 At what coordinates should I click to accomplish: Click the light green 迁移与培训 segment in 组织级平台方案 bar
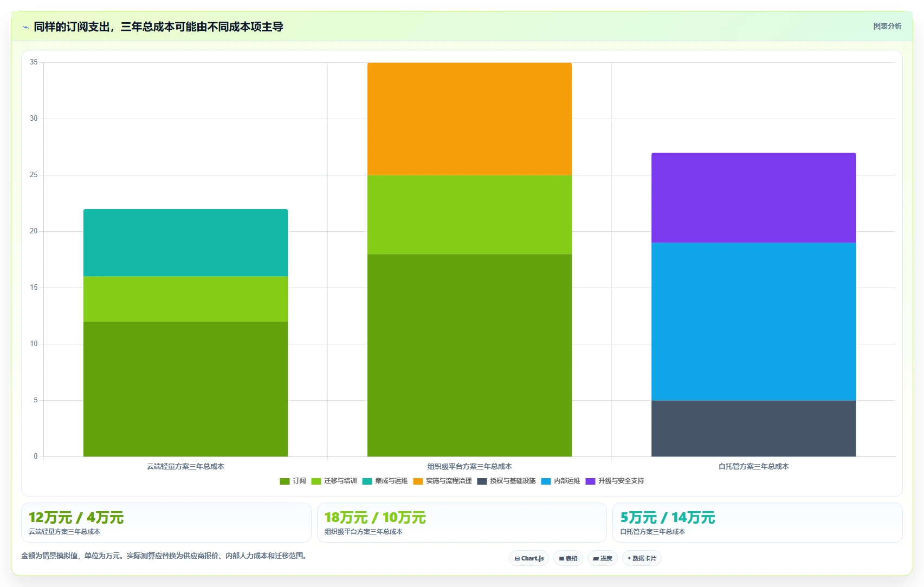(x=469, y=214)
